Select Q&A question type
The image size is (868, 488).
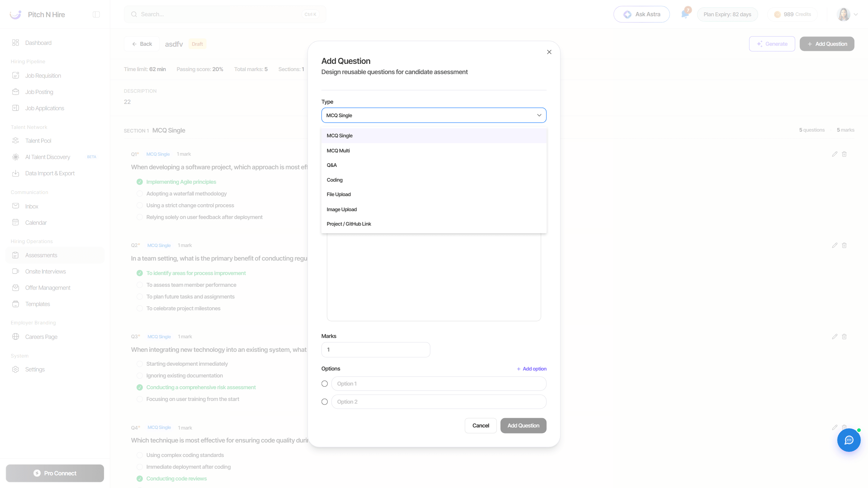pos(434,165)
